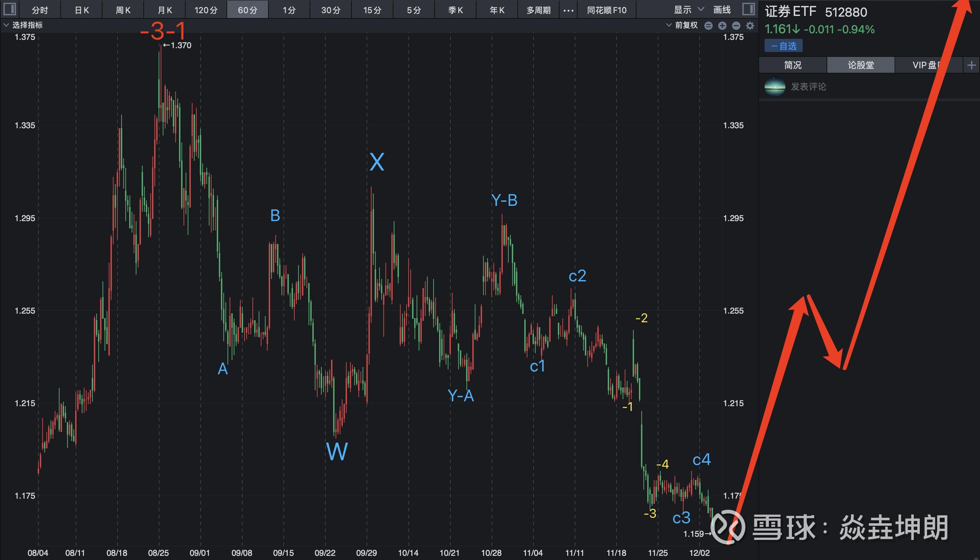This screenshot has height=560, width=980.
Task: Click the plus zoom-in chart icon
Action: coord(722,26)
